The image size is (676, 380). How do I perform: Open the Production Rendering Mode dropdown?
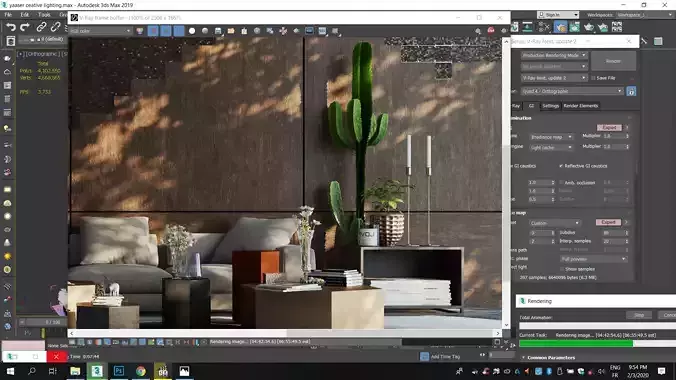554,55
